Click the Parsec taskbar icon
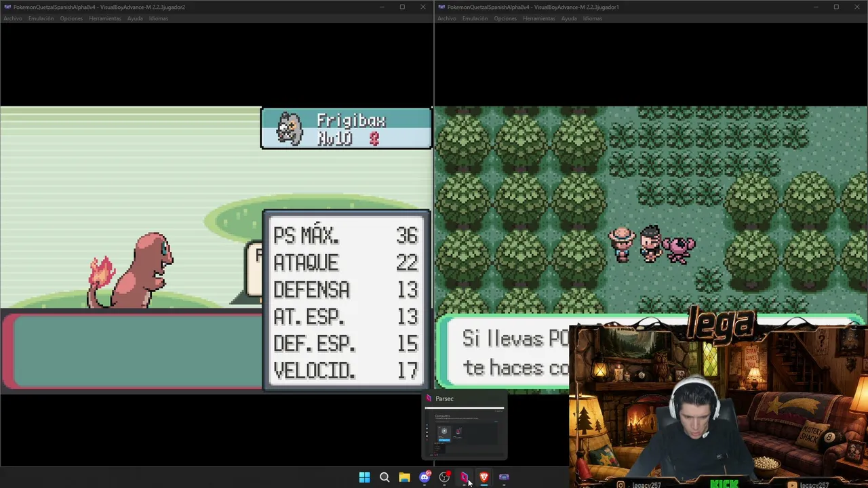 [464, 477]
